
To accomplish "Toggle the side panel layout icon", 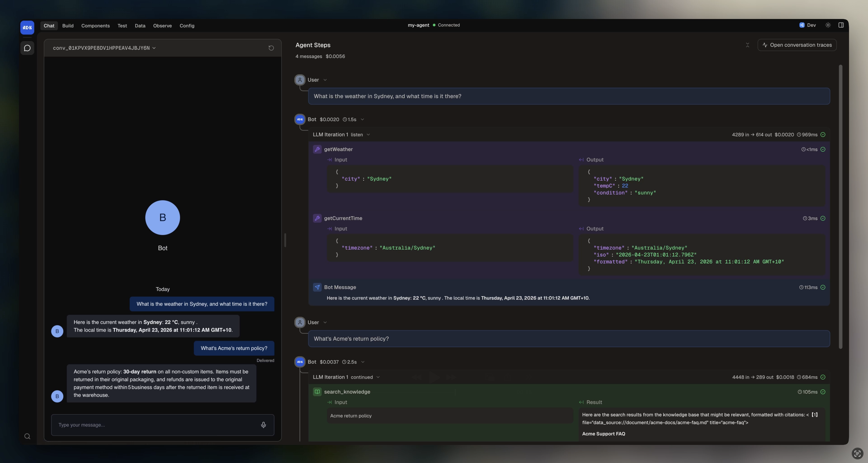I will (841, 25).
